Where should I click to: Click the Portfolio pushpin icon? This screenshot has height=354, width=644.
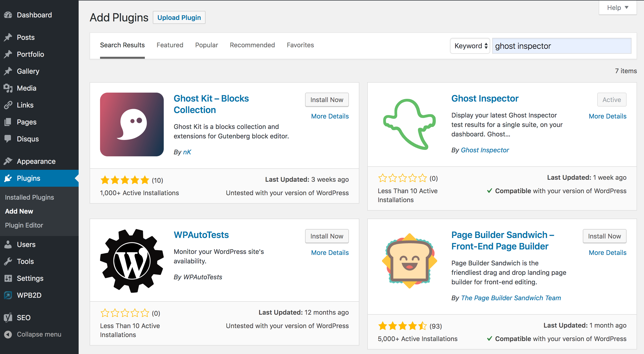(x=8, y=54)
